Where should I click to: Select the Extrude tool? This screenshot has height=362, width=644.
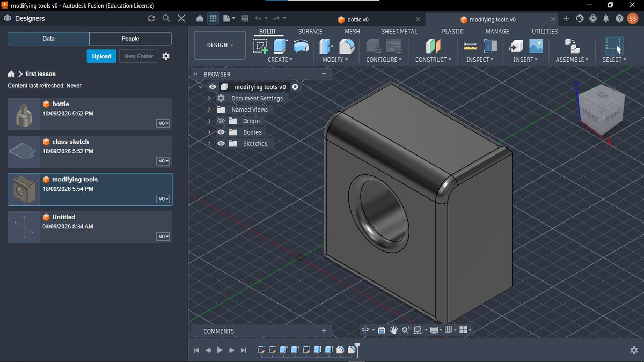(281, 46)
